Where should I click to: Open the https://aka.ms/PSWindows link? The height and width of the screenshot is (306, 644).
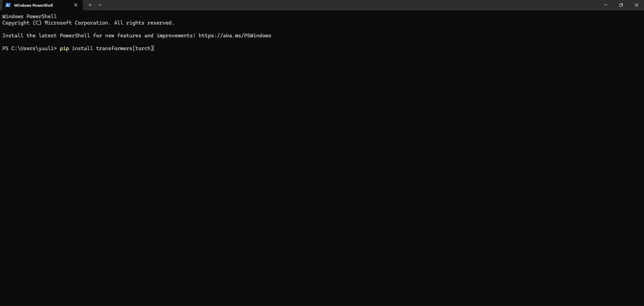[235, 36]
